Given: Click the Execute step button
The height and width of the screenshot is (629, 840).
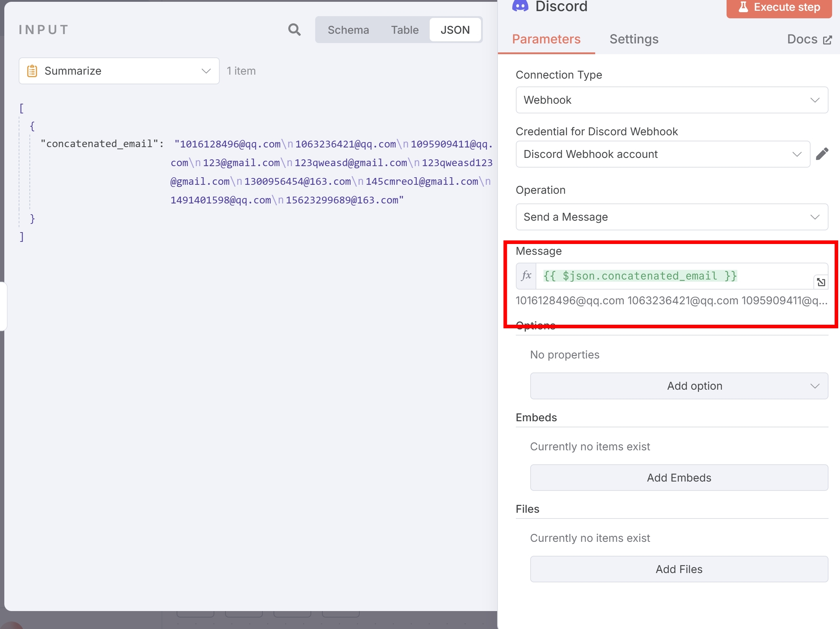Looking at the screenshot, I should [779, 8].
